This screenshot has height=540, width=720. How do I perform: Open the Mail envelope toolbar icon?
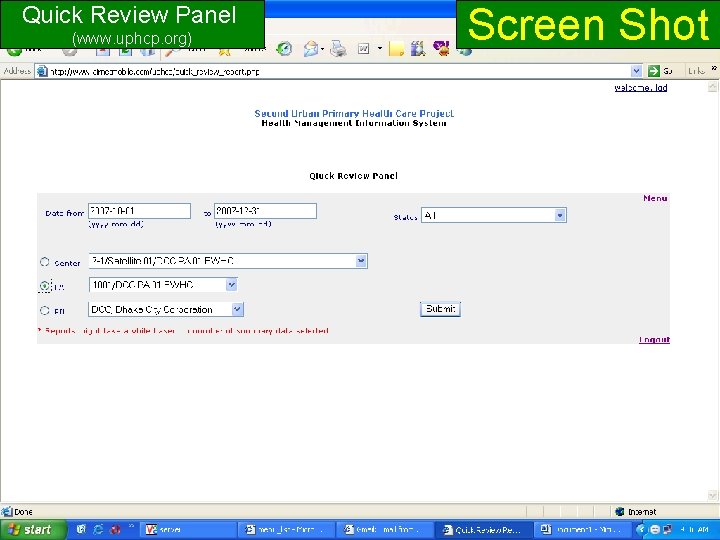pos(311,49)
